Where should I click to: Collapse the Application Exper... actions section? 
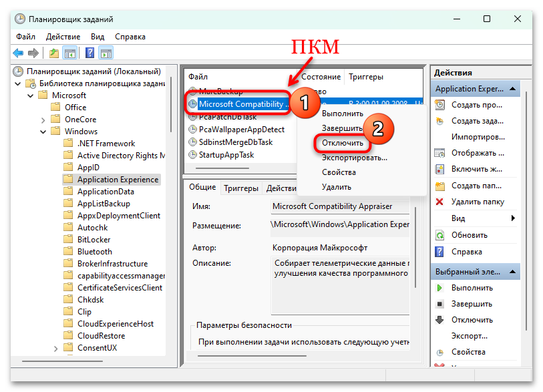(x=513, y=89)
